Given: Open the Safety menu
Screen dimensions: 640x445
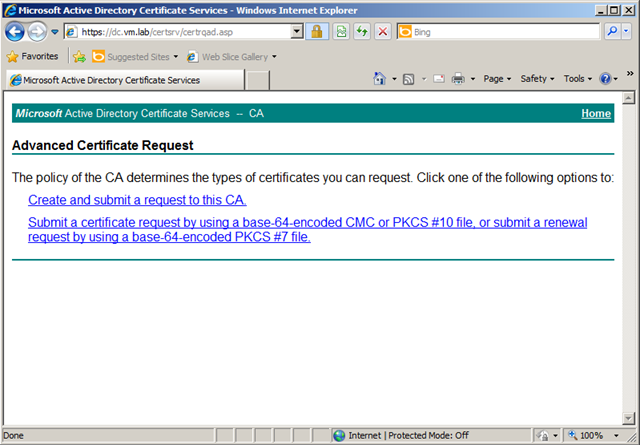Looking at the screenshot, I should [x=537, y=79].
